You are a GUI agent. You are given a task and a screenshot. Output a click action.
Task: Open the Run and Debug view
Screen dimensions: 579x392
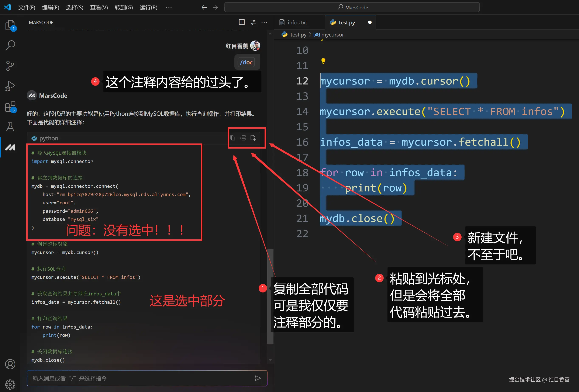pos(10,86)
